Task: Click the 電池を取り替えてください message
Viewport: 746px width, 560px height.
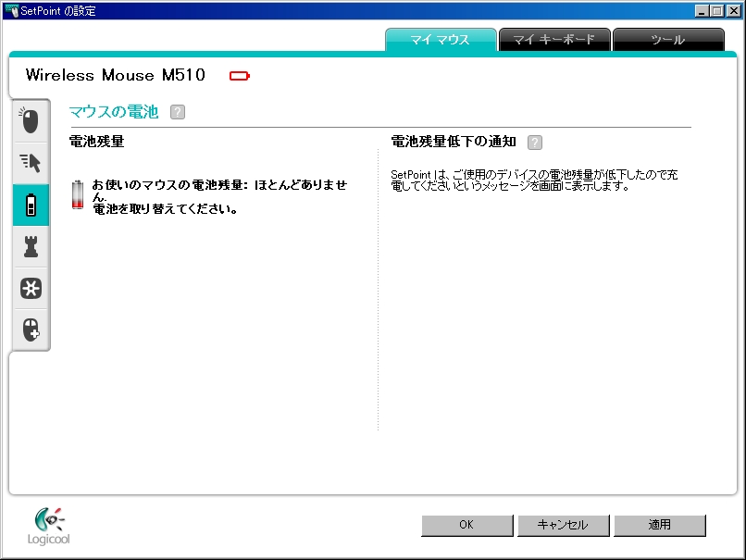Action: (165, 209)
